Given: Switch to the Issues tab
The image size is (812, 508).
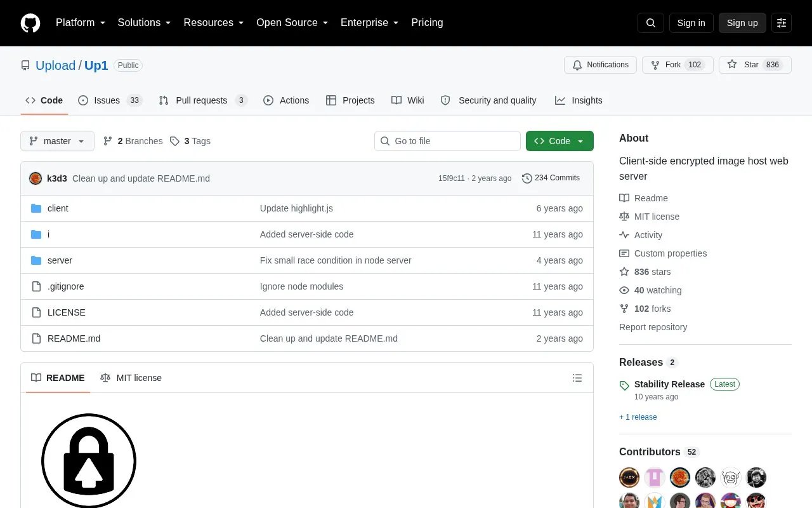Looking at the screenshot, I should 110,100.
